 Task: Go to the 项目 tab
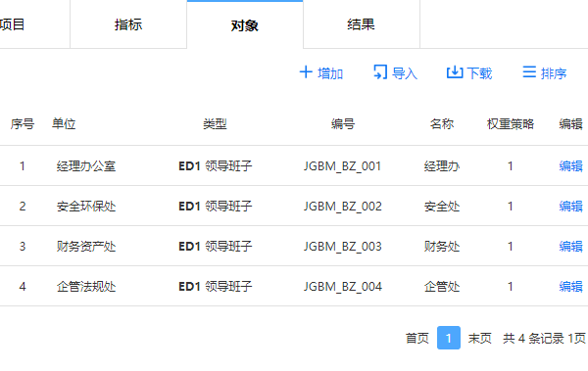point(12,24)
